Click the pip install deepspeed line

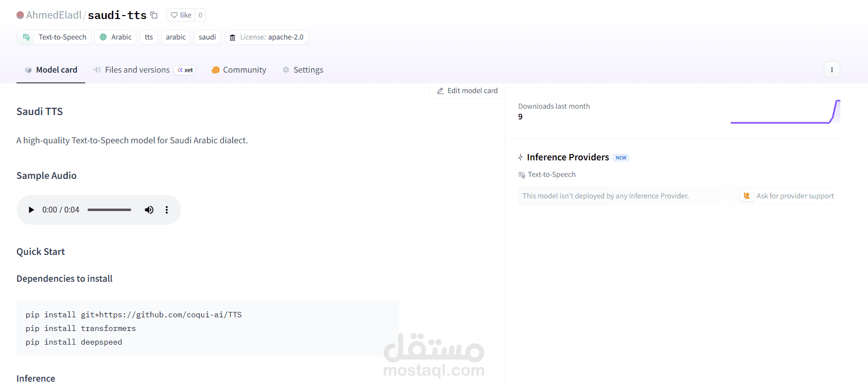74,342
